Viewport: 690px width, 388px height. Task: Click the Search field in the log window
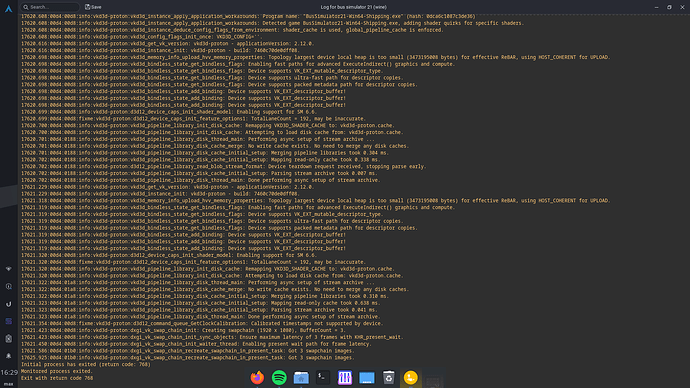point(50,7)
